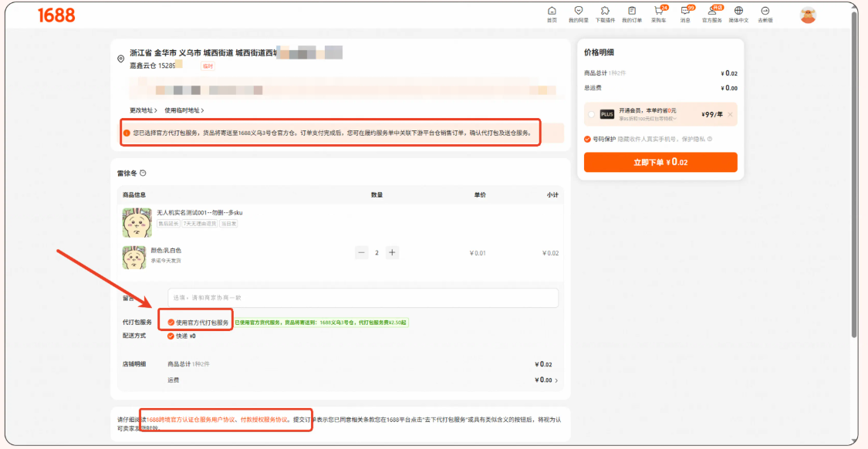Viewport: 868px width, 449px height.
Task: Click the quantity value field
Action: [377, 252]
